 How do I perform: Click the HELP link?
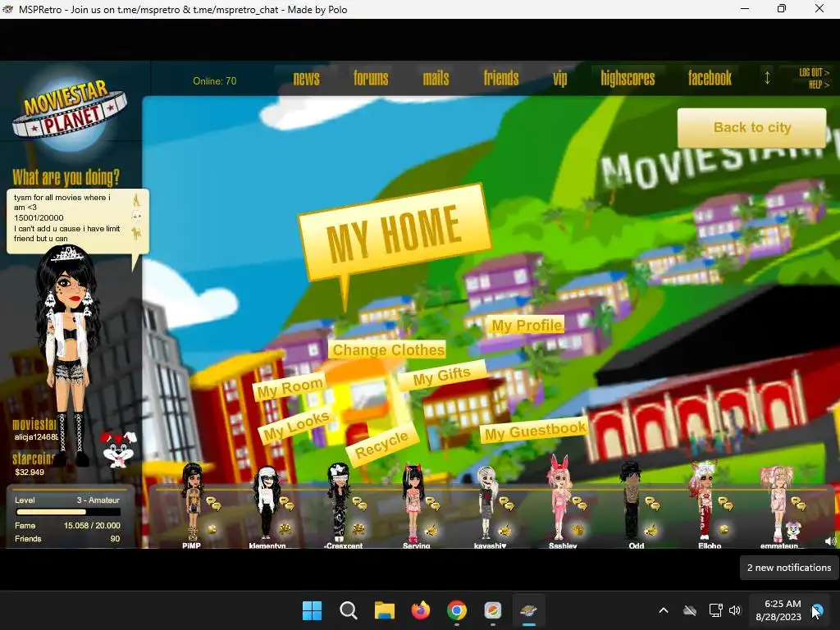pyautogui.click(x=819, y=84)
